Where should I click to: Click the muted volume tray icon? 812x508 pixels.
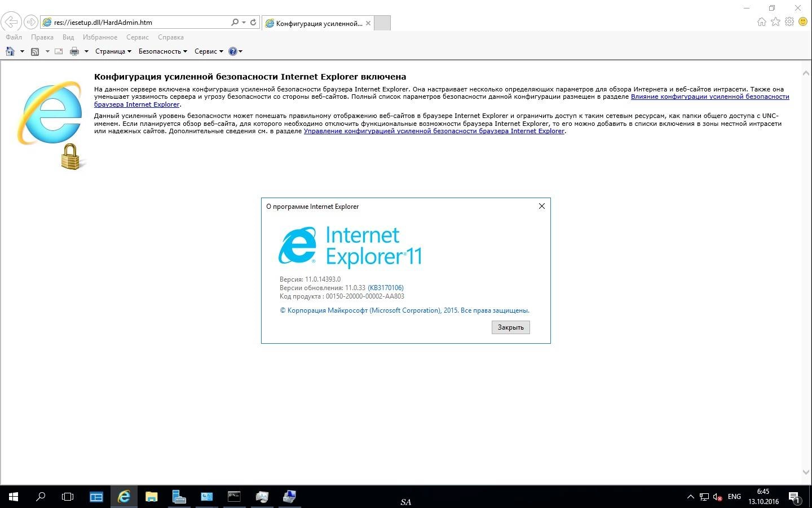tap(718, 497)
